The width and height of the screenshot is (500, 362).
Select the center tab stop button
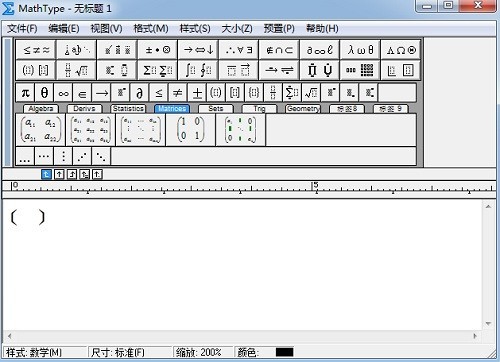coord(59,174)
